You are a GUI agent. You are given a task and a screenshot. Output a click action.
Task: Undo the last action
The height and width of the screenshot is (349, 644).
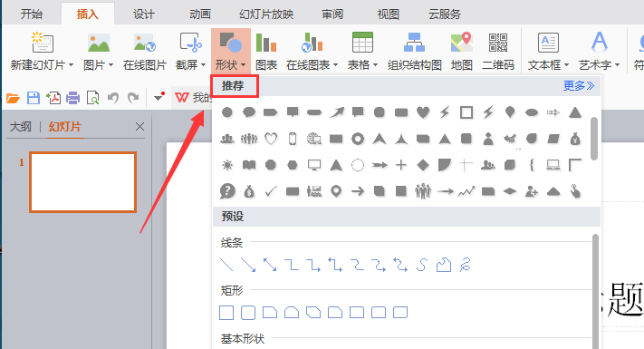(x=113, y=98)
